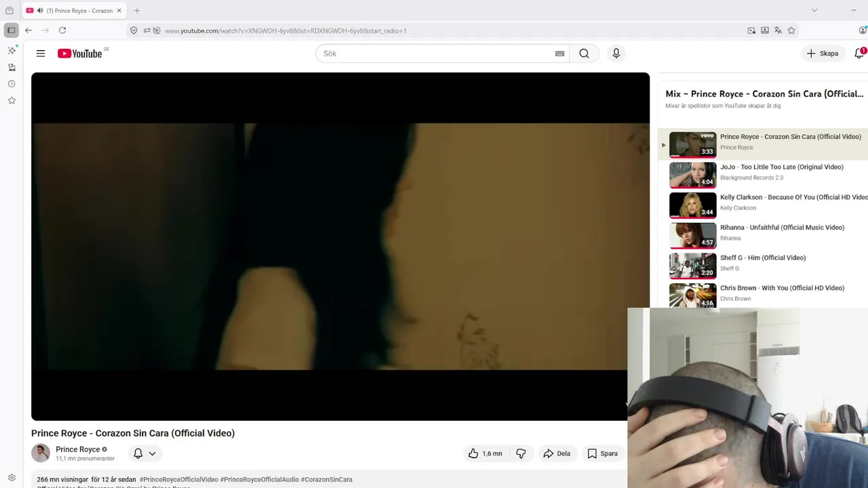Go forward with the browser forward arrow
Viewport: 868px width, 488px height.
coord(45,30)
